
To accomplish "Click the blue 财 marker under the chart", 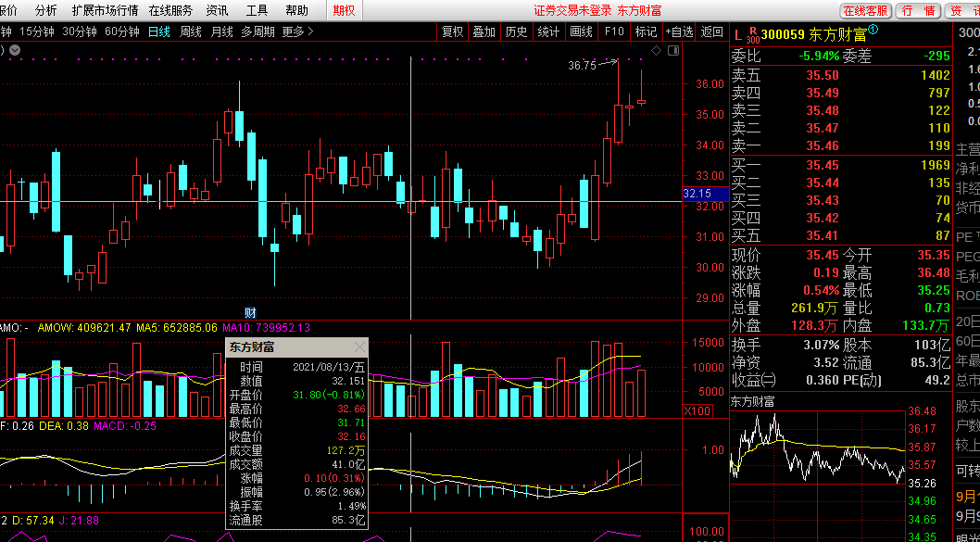I will pyautogui.click(x=250, y=313).
